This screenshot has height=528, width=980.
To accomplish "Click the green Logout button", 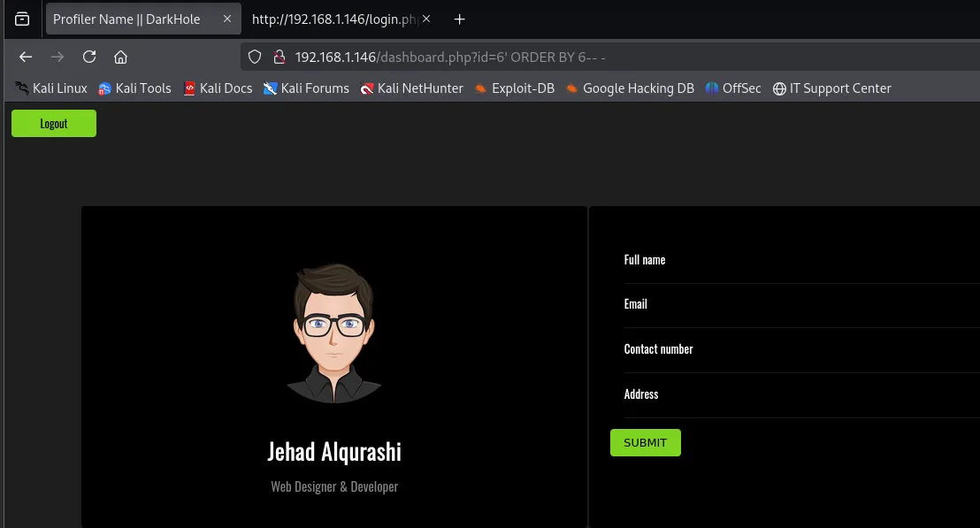I will click(54, 124).
